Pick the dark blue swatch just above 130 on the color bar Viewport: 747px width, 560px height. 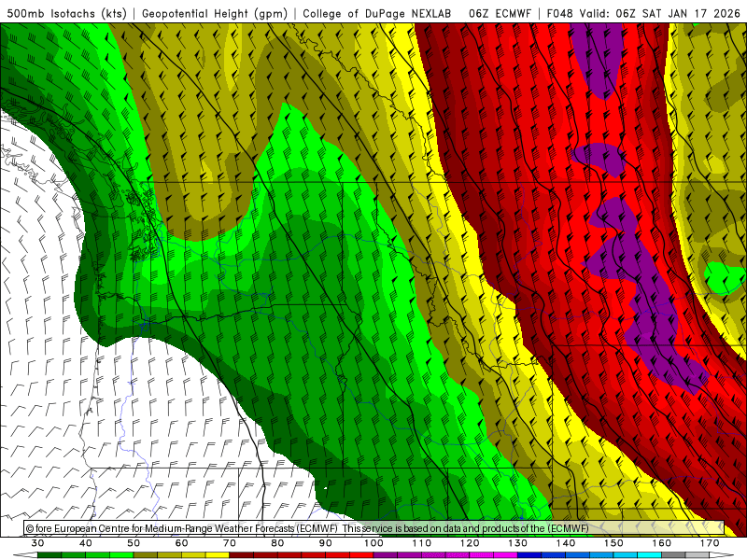529,555
